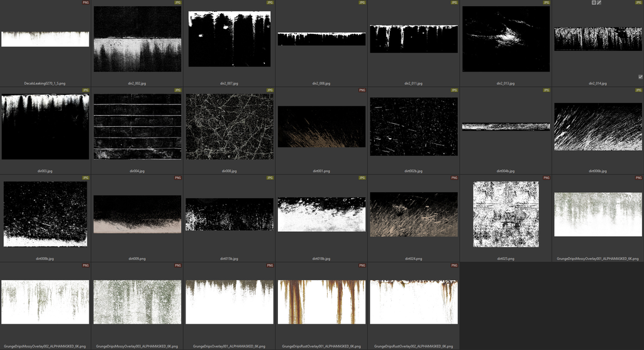The height and width of the screenshot is (350, 644).
Task: Click the PNG badge on dirt001.png tile
Action: pyautogui.click(x=362, y=90)
